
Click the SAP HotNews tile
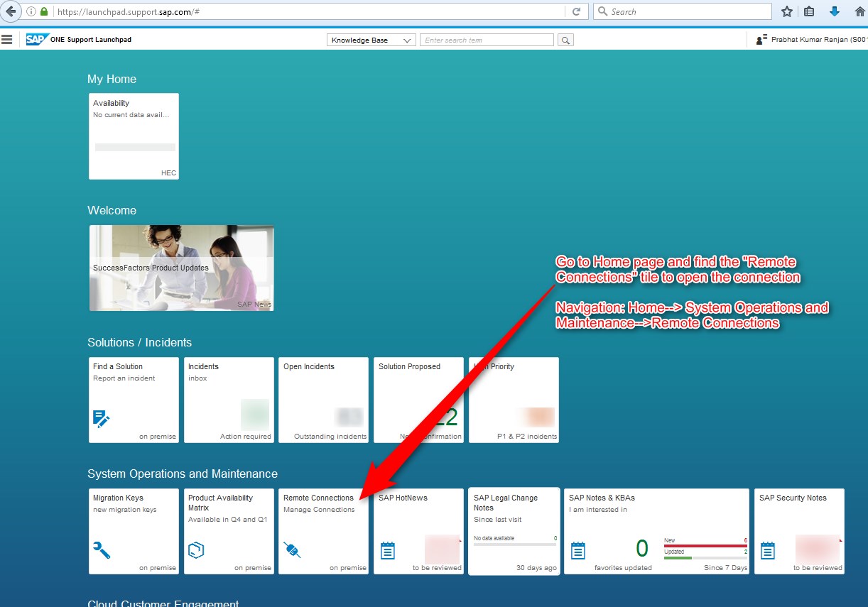[419, 531]
